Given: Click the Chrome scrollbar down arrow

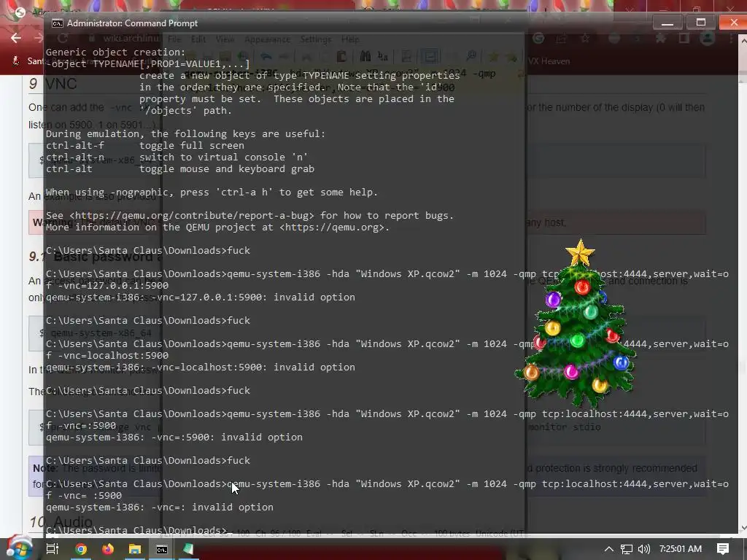Looking at the screenshot, I should pyautogui.click(x=743, y=528).
